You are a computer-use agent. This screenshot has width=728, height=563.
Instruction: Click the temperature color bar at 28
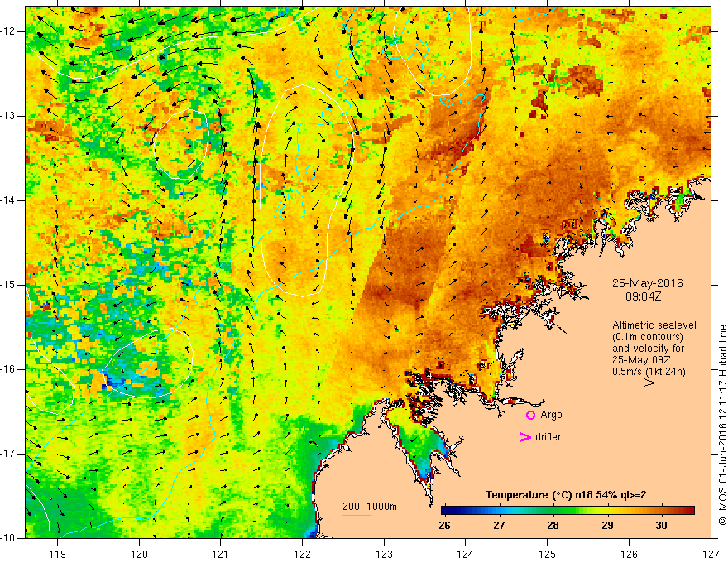(553, 511)
